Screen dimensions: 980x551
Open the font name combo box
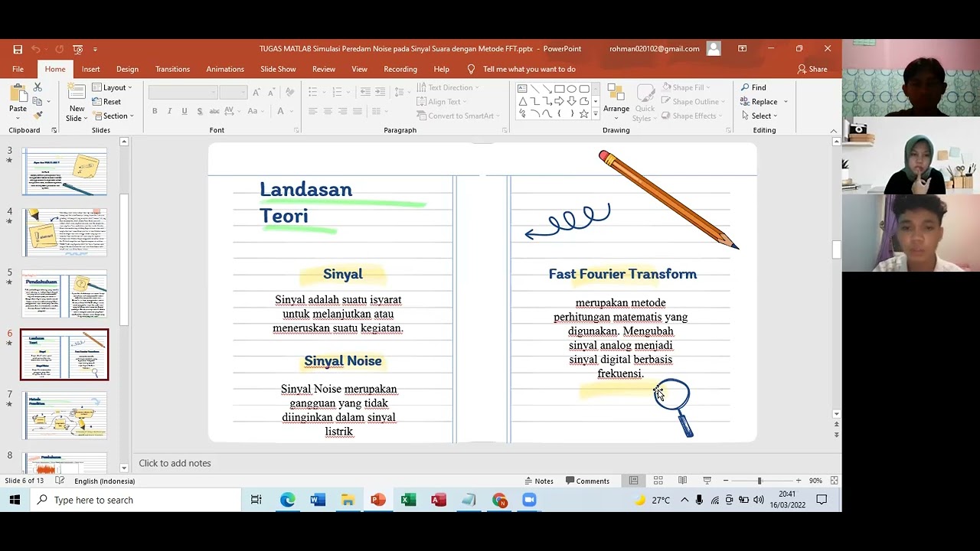pyautogui.click(x=183, y=92)
